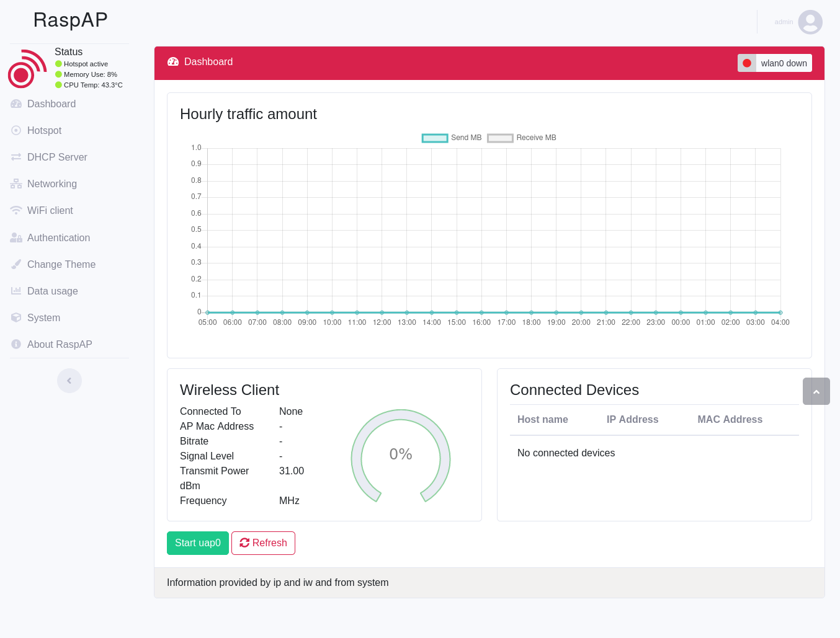Image resolution: width=840 pixels, height=638 pixels.
Task: Click the System cube icon
Action: click(16, 318)
